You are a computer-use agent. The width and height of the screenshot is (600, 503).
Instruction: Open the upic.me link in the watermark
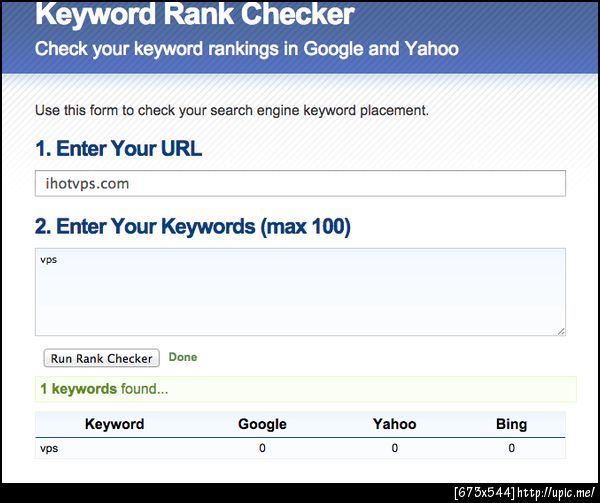[x=556, y=492]
